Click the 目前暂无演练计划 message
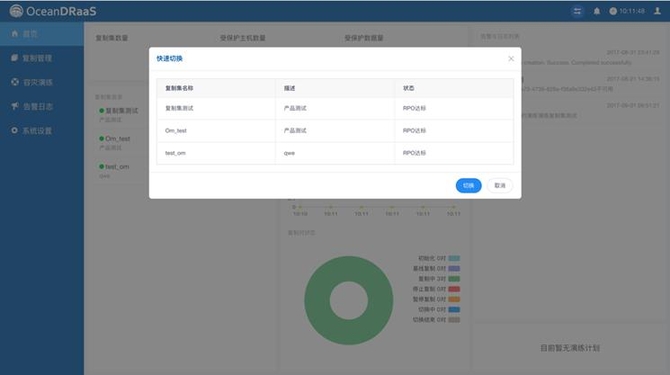This screenshot has width=670, height=375. tap(570, 348)
